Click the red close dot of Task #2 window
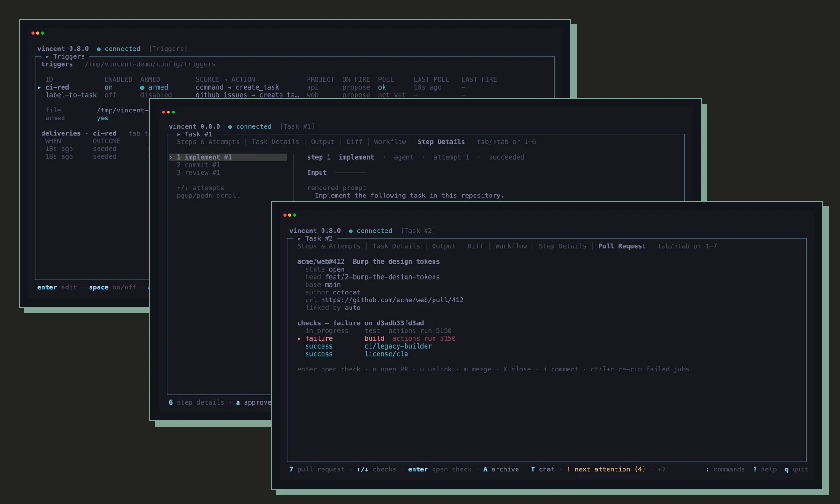The width and height of the screenshot is (840, 504). click(285, 215)
